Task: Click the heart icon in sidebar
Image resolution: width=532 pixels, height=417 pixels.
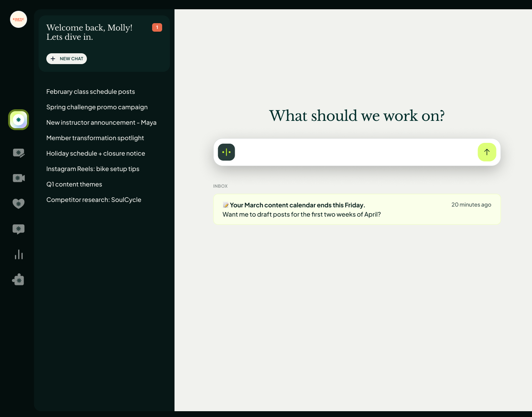Action: pos(19,203)
